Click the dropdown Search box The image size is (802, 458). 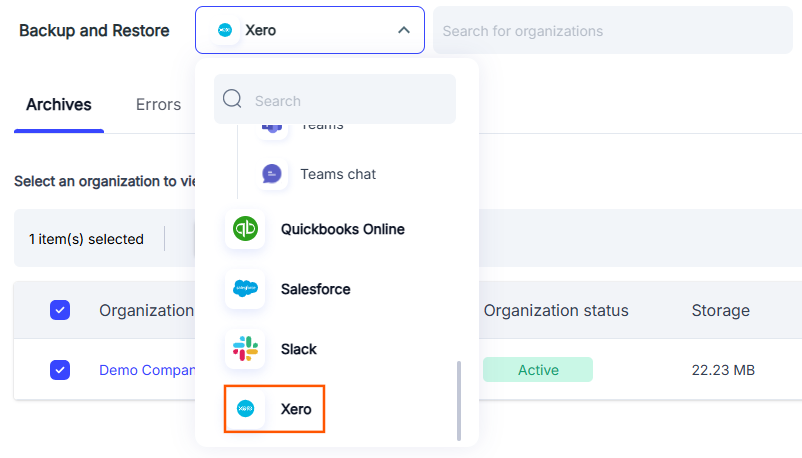tap(335, 100)
